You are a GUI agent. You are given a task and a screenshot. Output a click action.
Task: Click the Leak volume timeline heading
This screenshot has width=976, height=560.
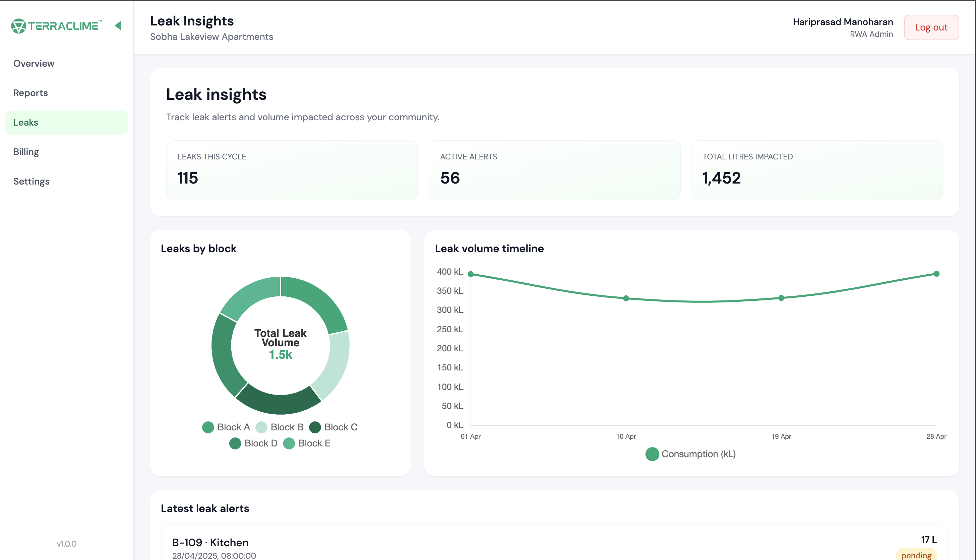coord(489,249)
